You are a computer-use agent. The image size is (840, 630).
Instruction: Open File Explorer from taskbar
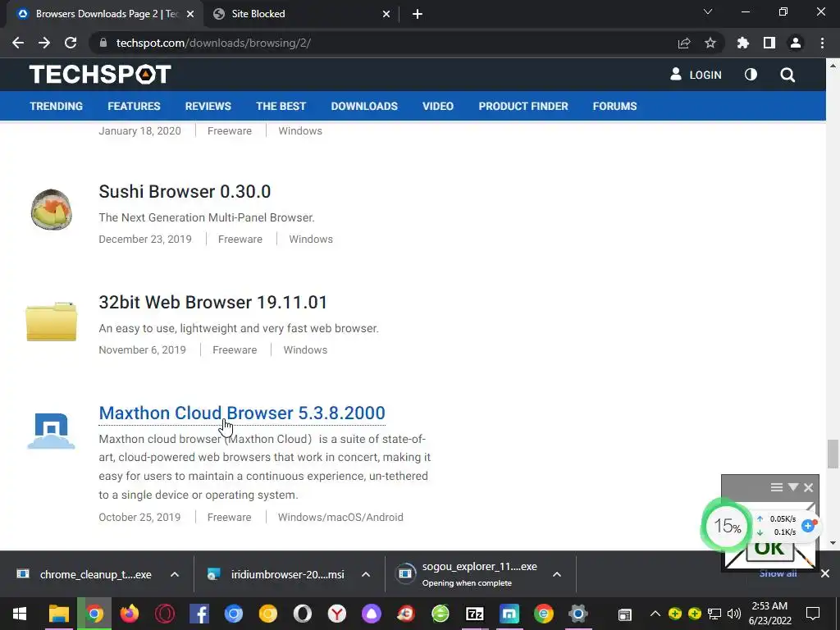(59, 614)
